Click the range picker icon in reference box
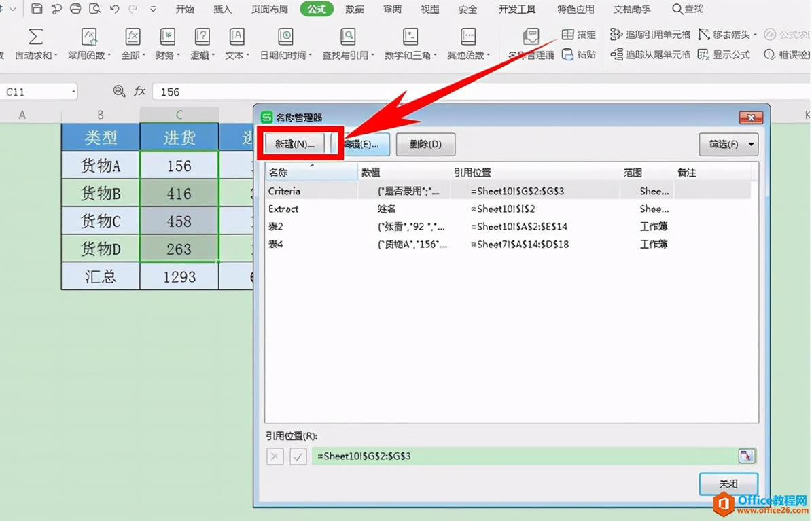This screenshot has height=521, width=812. [746, 456]
